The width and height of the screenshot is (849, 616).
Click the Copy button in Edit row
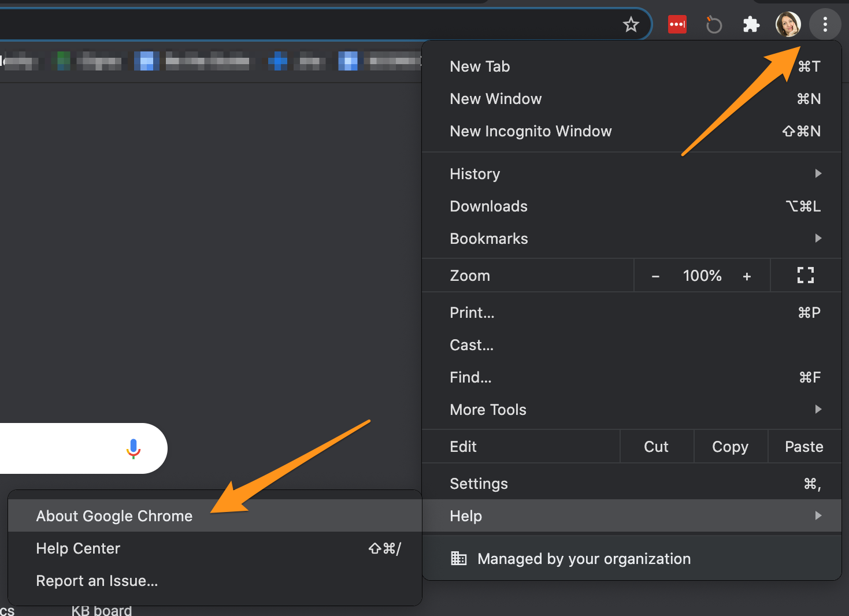coord(730,447)
